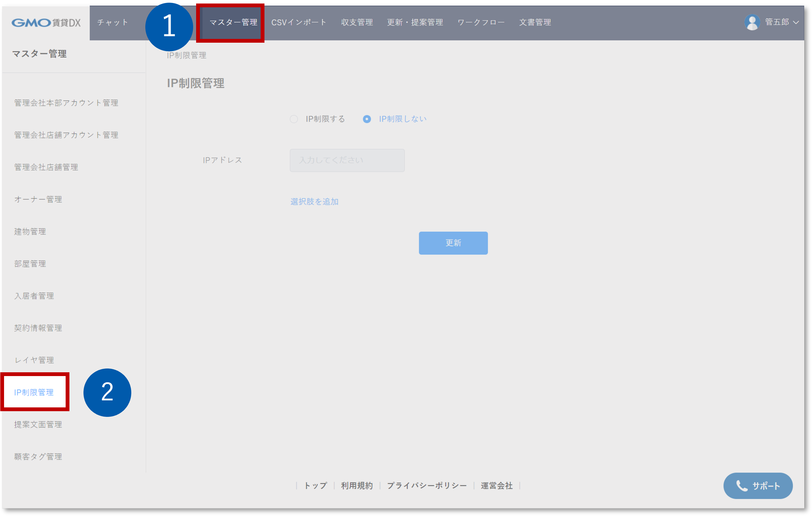Viewport: 812px width, 516px height.
Task: Open the マスター管理 top menu
Action: click(233, 23)
